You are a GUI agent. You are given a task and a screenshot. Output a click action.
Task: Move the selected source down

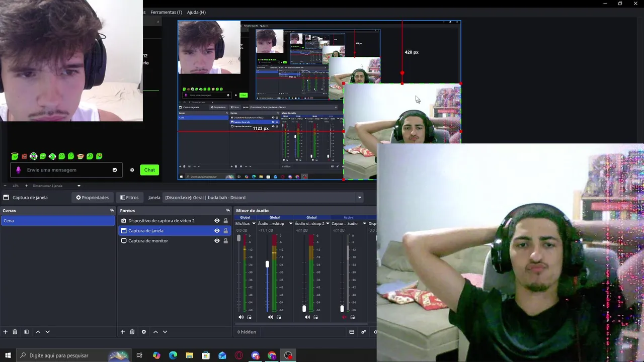165,332
